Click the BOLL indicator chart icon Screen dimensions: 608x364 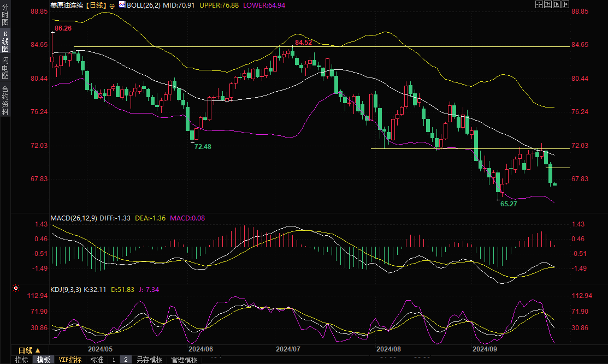[x=122, y=5]
